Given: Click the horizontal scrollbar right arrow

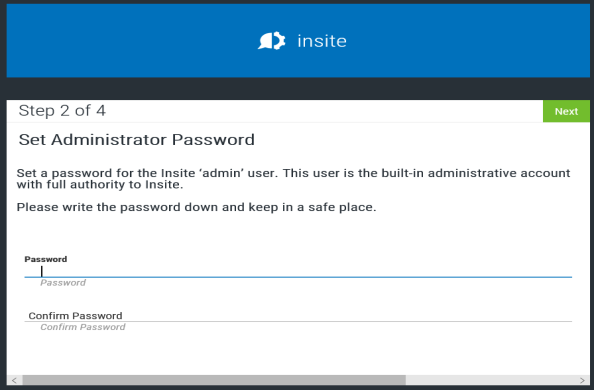Looking at the screenshot, I should [582, 380].
